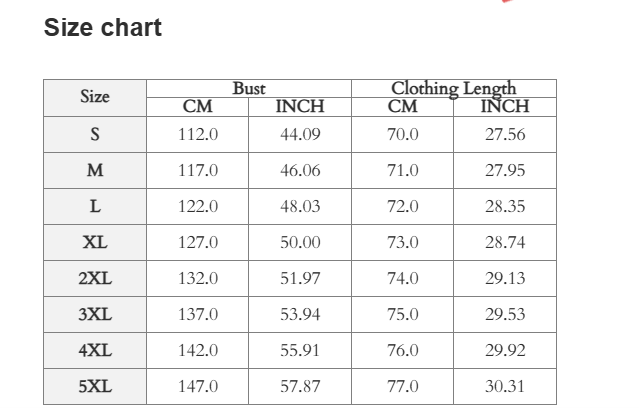Select the 5XL size row label

pyautogui.click(x=95, y=387)
